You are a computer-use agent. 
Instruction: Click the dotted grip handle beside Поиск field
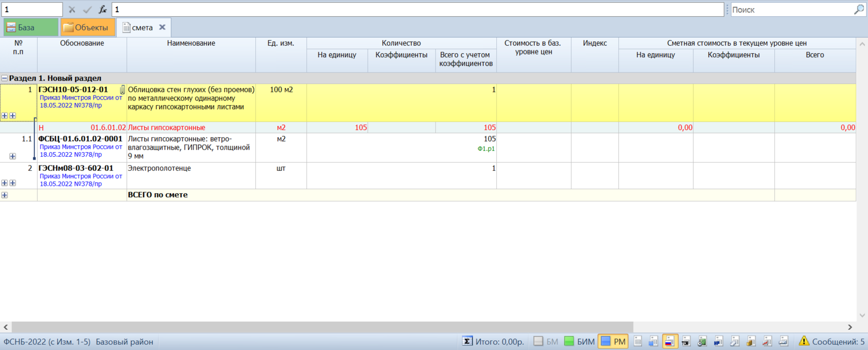coord(727,10)
